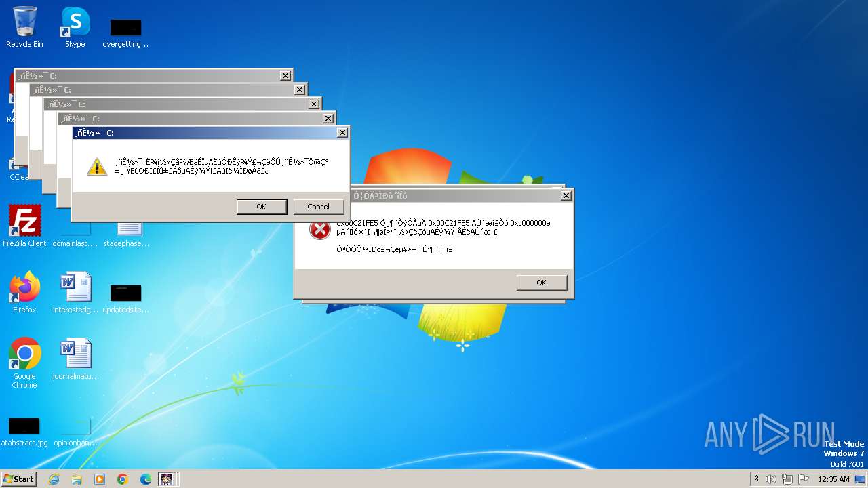
Task: Show hidden system tray icons
Action: pos(756,479)
